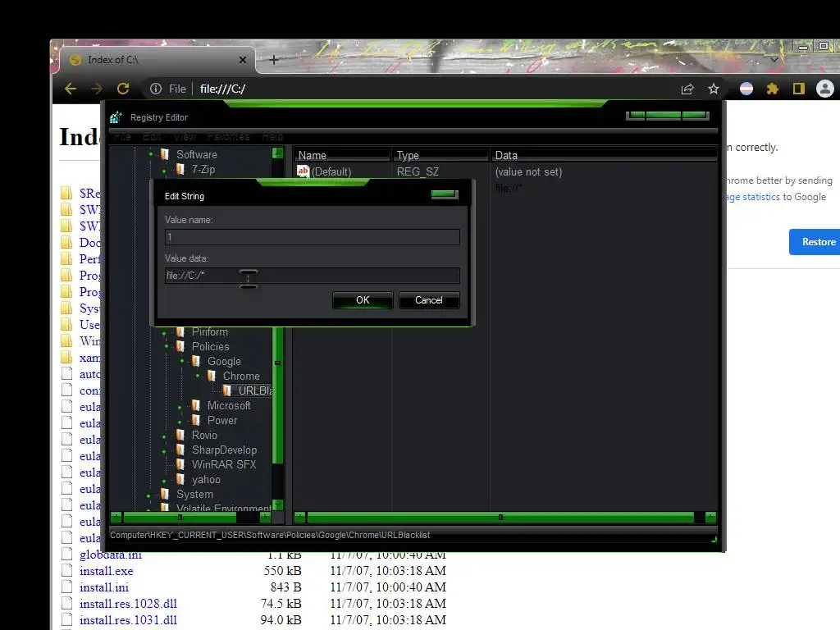This screenshot has width=840, height=630.
Task: Expand the Microsoft policies key node
Action: coord(180,407)
